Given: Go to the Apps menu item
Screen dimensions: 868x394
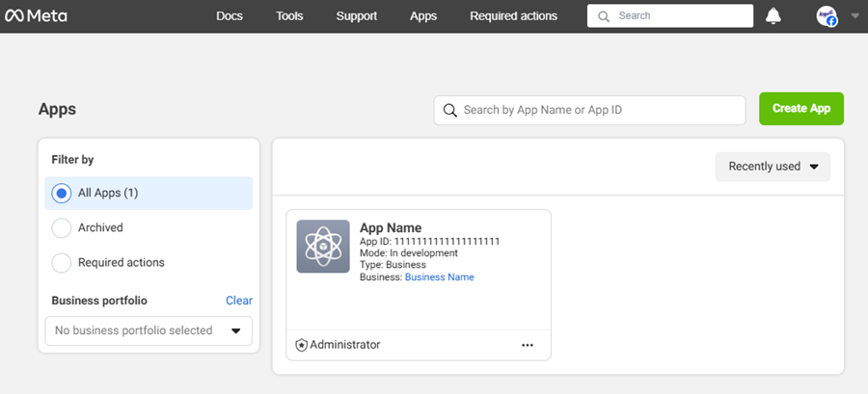Looking at the screenshot, I should pyautogui.click(x=423, y=16).
